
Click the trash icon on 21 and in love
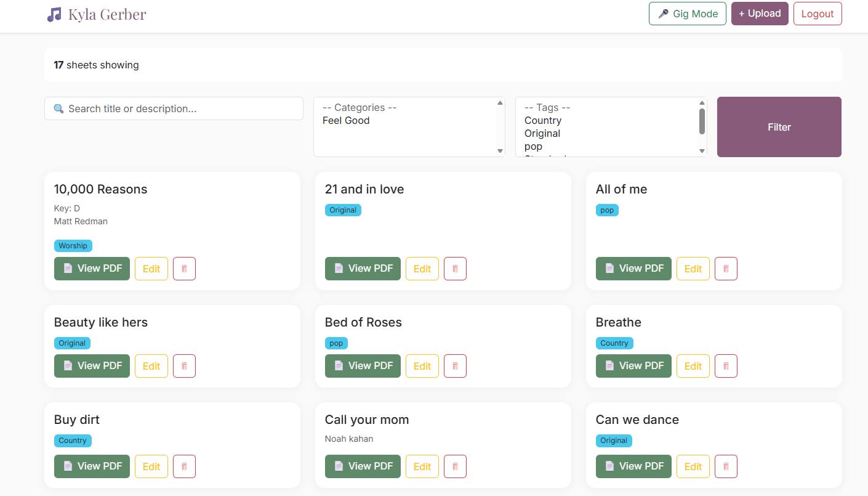455,269
